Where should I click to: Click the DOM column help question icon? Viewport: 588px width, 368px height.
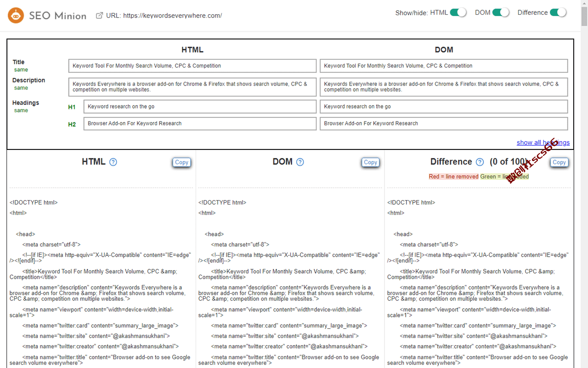tap(300, 162)
